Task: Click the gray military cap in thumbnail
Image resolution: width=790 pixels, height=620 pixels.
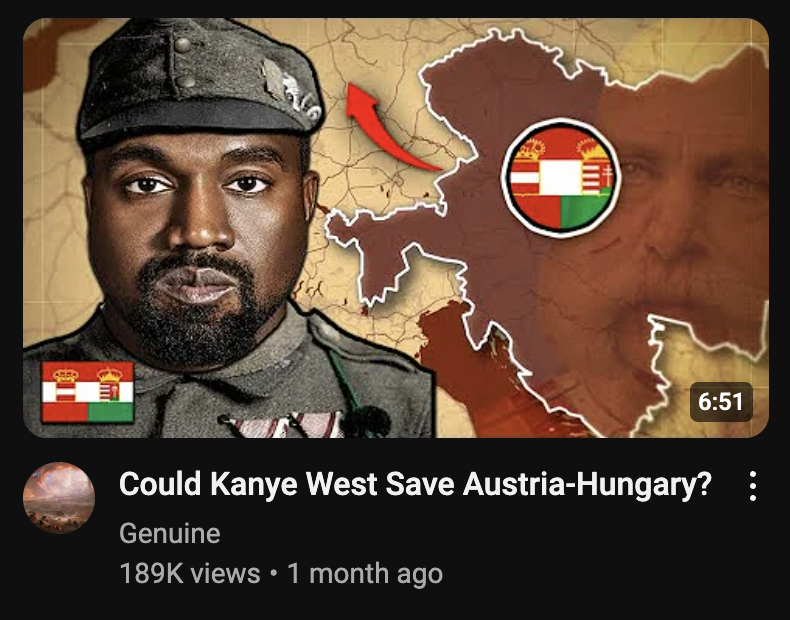Action: [200, 83]
